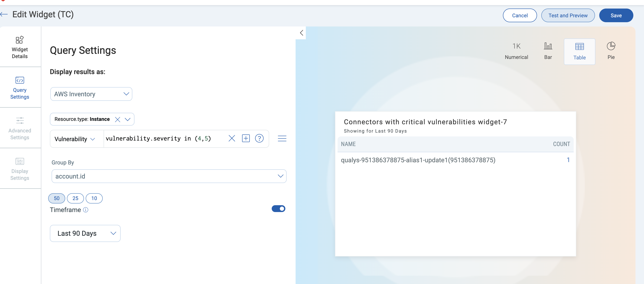This screenshot has width=644, height=284.
Task: Open the hamburger menu next to query
Action: click(x=282, y=139)
